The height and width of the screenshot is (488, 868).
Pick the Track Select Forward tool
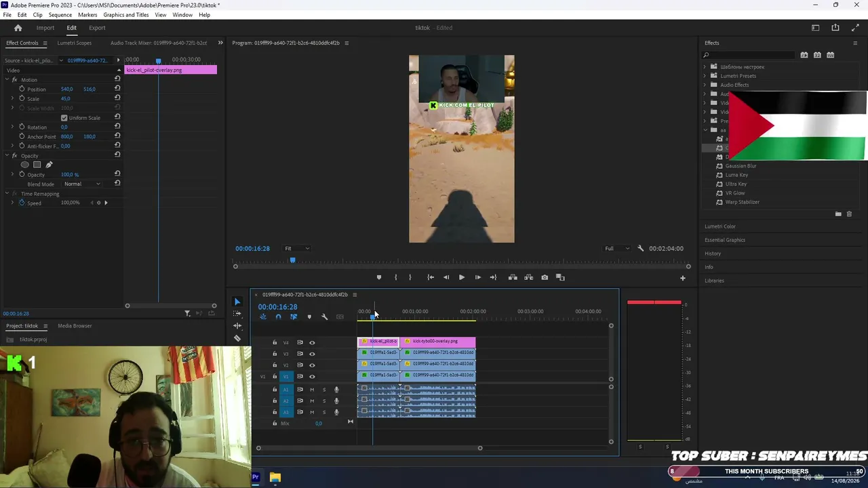(237, 314)
